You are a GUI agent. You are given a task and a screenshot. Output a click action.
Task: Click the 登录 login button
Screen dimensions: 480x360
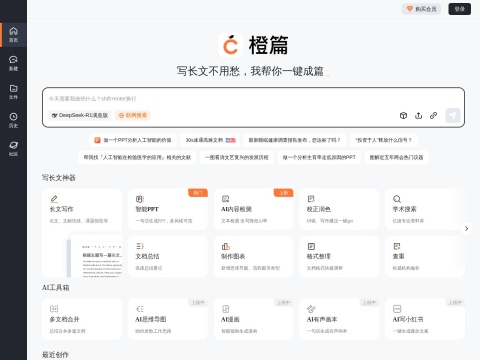coord(460,9)
